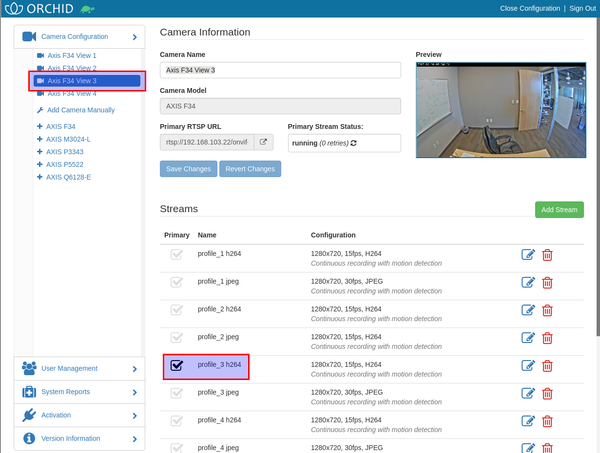600x453 pixels.
Task: Open the Version Information section
Action: (79, 438)
